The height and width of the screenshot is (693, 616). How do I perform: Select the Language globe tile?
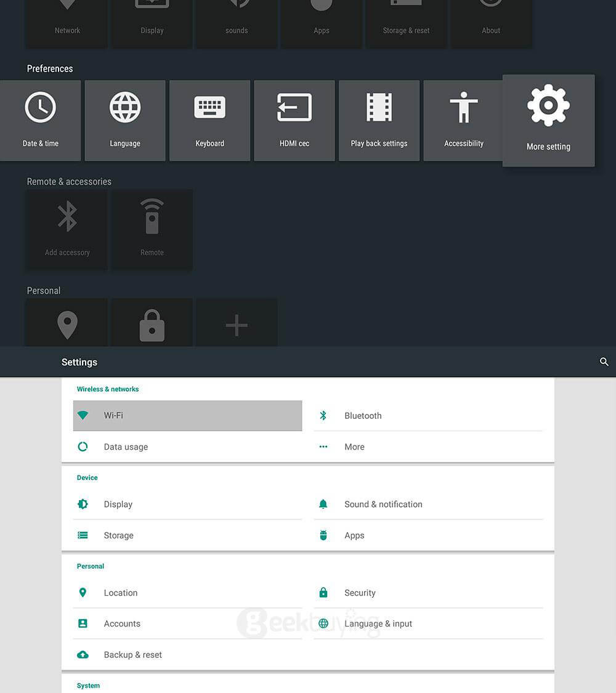pos(125,121)
